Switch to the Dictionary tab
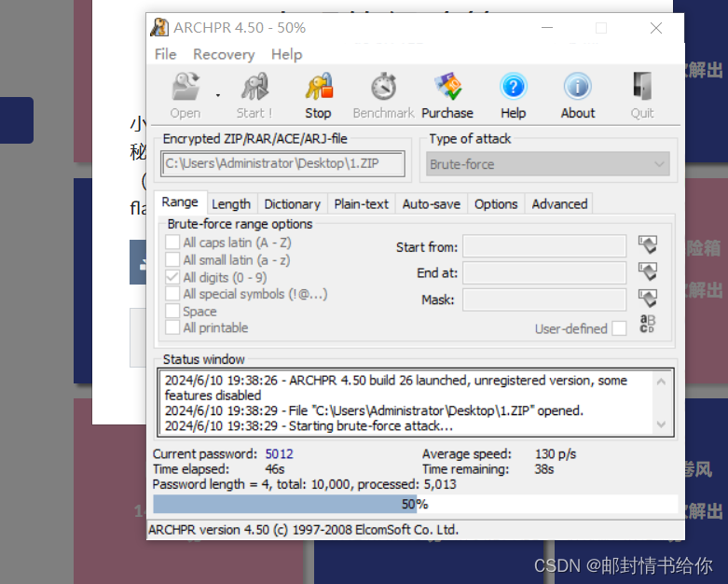728x584 pixels. pyautogui.click(x=293, y=204)
